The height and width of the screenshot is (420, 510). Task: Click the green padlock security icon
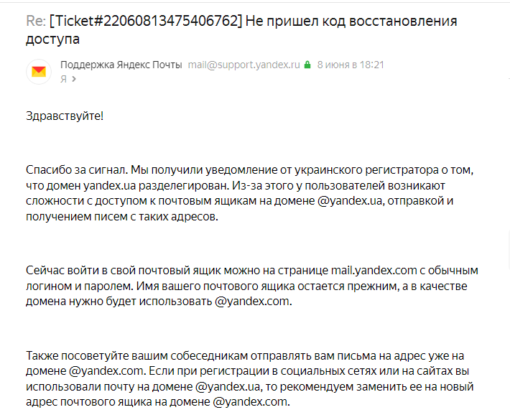click(307, 65)
